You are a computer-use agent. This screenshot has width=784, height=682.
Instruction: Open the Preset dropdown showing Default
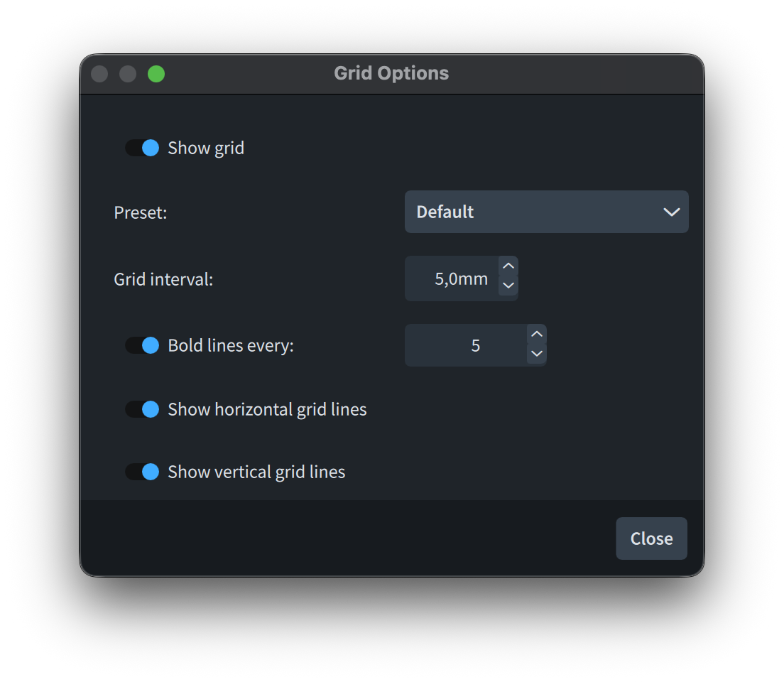533,212
